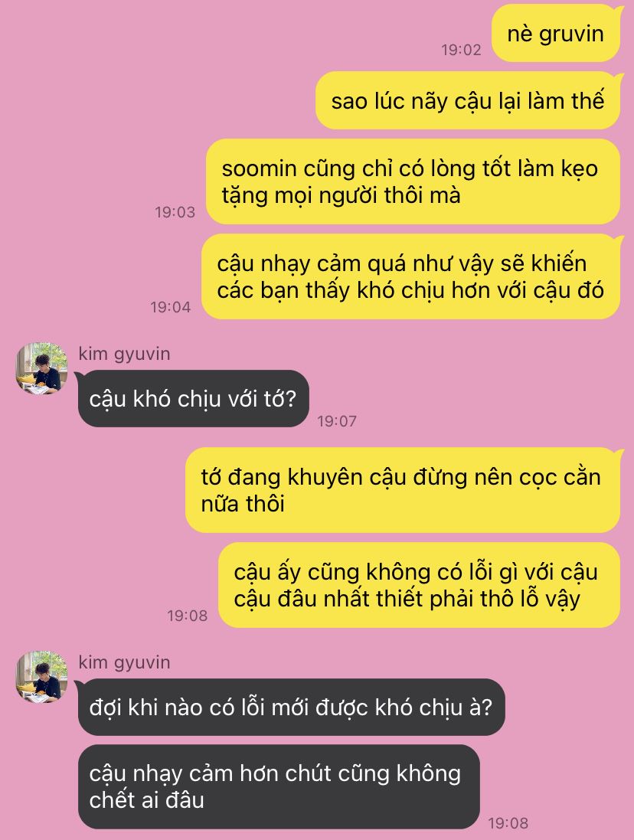
Task: Select the kim gyuvin name above "đợi khi nào"
Action: (124, 662)
